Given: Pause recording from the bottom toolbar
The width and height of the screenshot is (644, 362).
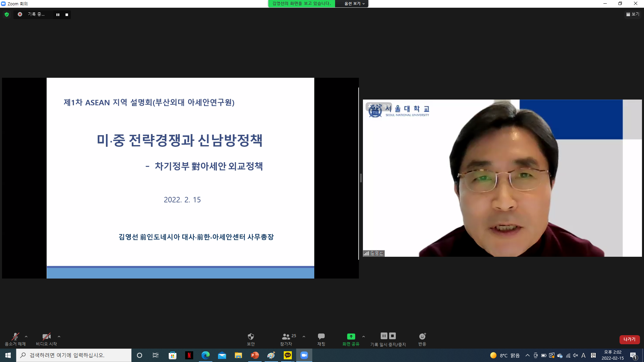Looking at the screenshot, I should (x=384, y=336).
